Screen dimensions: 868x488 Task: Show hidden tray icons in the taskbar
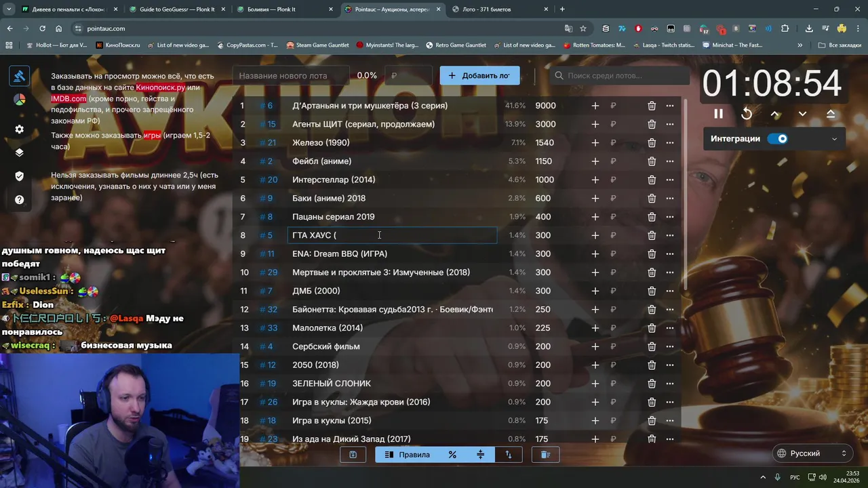pyautogui.click(x=763, y=477)
